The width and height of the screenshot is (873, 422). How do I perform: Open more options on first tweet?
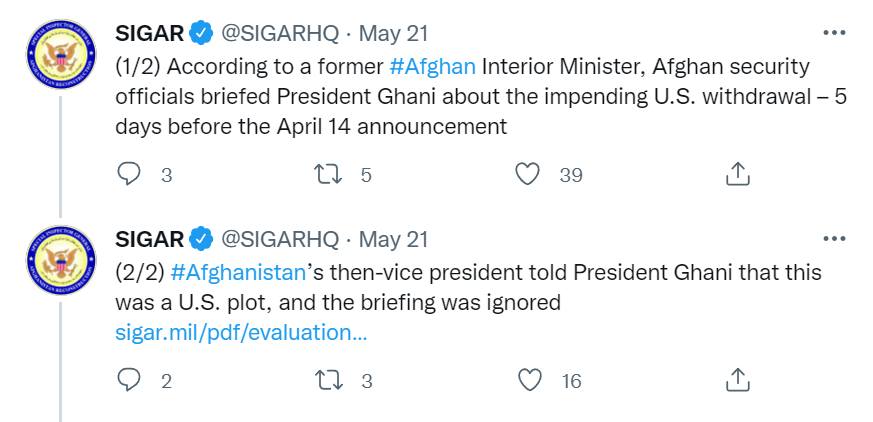point(833,33)
